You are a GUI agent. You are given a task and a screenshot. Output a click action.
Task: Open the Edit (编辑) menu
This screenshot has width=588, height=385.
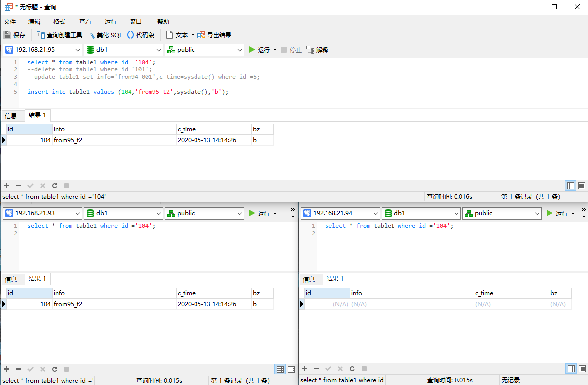coord(34,22)
